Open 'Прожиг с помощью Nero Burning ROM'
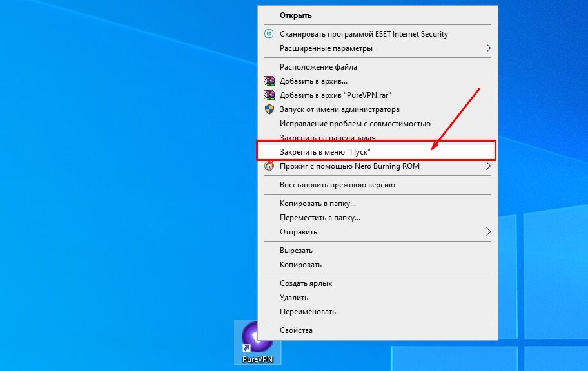 (378, 166)
